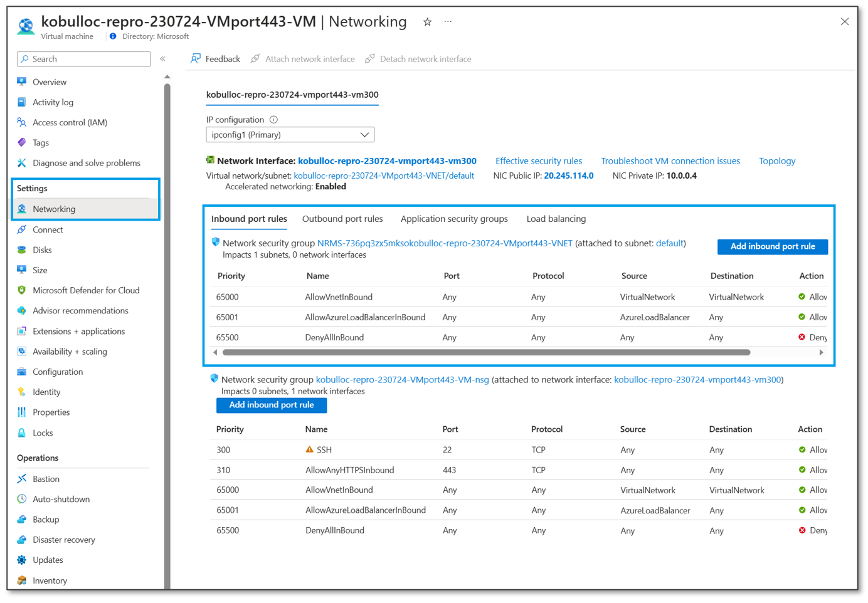Open Effective security rules link
The width and height of the screenshot is (868, 603).
[538, 160]
